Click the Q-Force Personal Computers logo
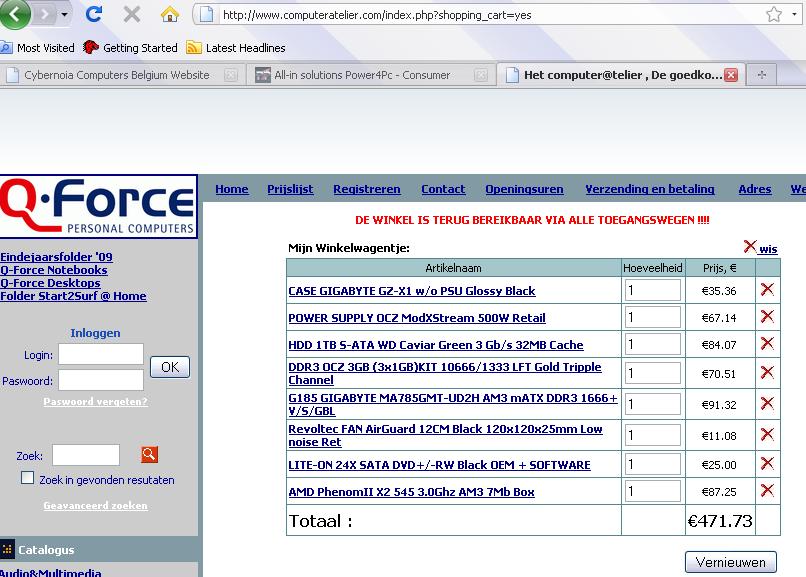This screenshot has height=577, width=806. (98, 207)
